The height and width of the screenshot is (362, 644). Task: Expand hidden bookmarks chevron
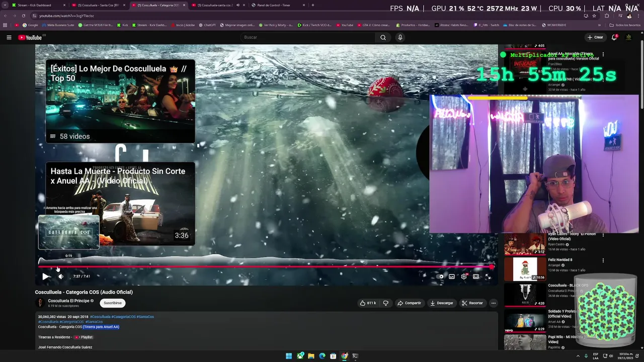pos(599,25)
